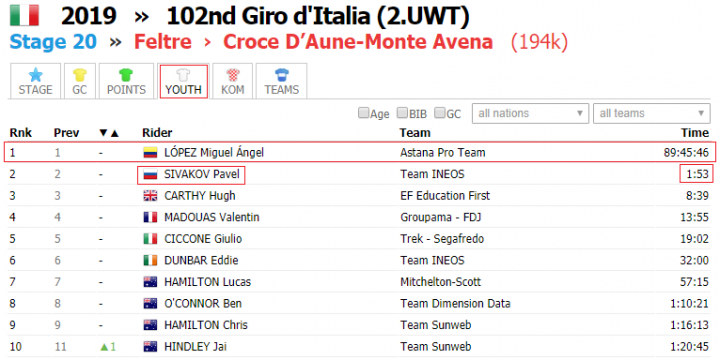720x360 pixels.
Task: Click the Colombian flag next to LÓPEZ
Action: (x=151, y=152)
